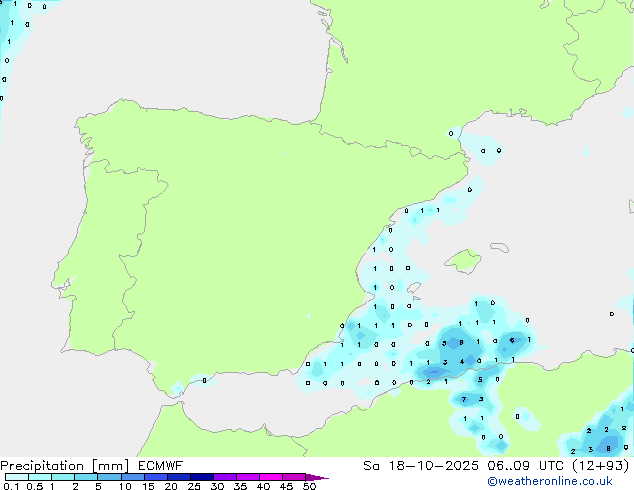The image size is (634, 490).
Task: Click the '50' legend scale label
Action: (x=309, y=486)
